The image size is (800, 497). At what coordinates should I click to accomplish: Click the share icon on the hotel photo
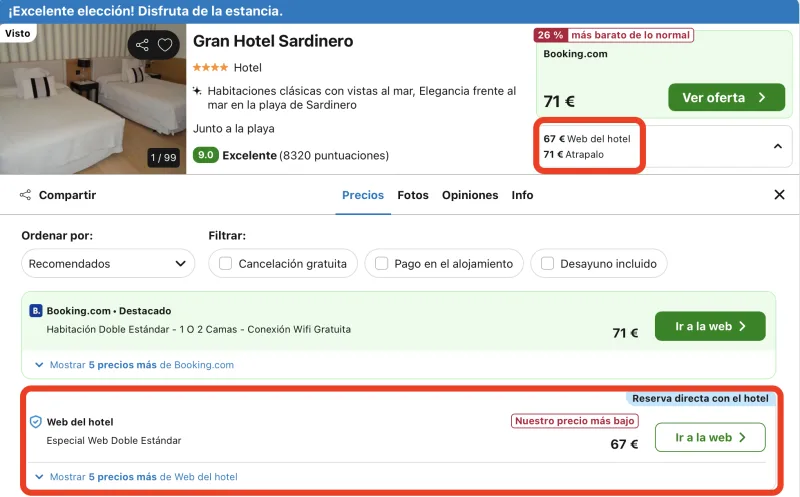pos(142,45)
